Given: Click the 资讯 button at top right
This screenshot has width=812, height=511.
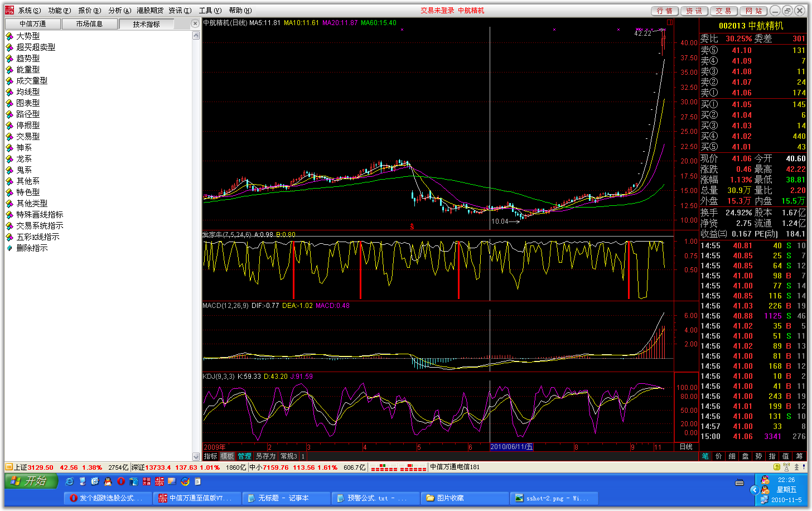Looking at the screenshot, I should (694, 11).
